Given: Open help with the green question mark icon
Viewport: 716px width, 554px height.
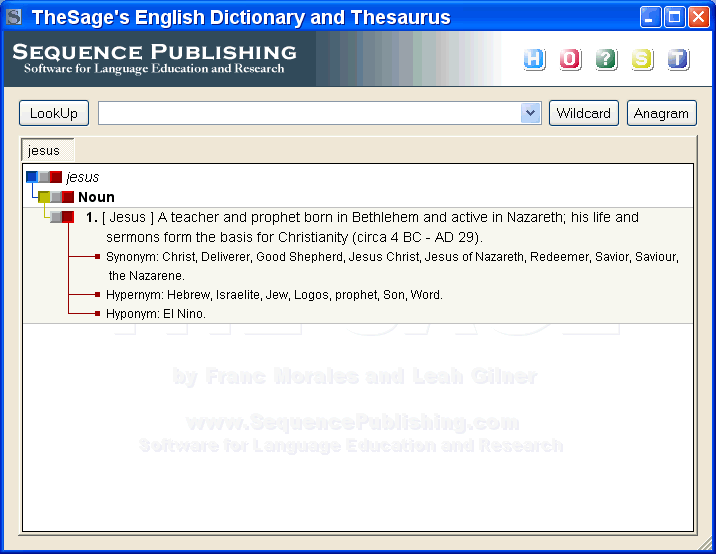Looking at the screenshot, I should click(606, 59).
